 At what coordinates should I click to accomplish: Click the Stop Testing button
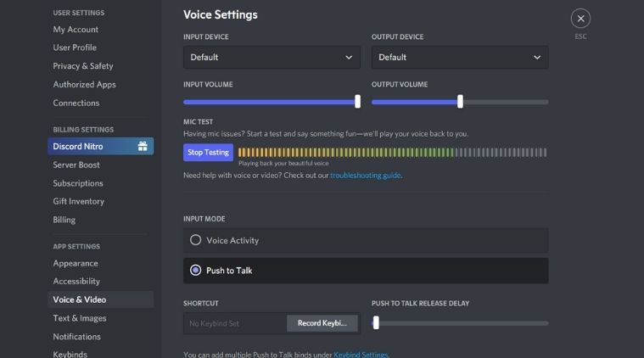point(208,153)
